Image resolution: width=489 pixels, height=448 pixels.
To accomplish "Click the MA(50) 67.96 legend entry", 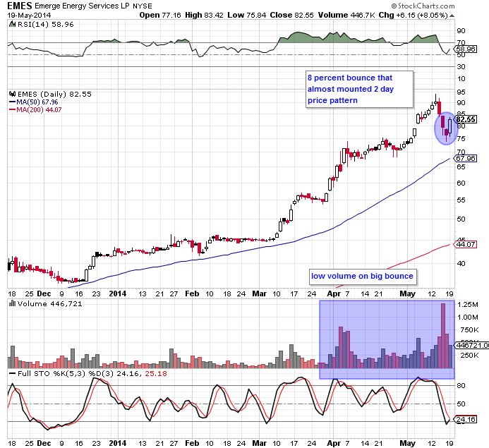I will tap(34, 102).
